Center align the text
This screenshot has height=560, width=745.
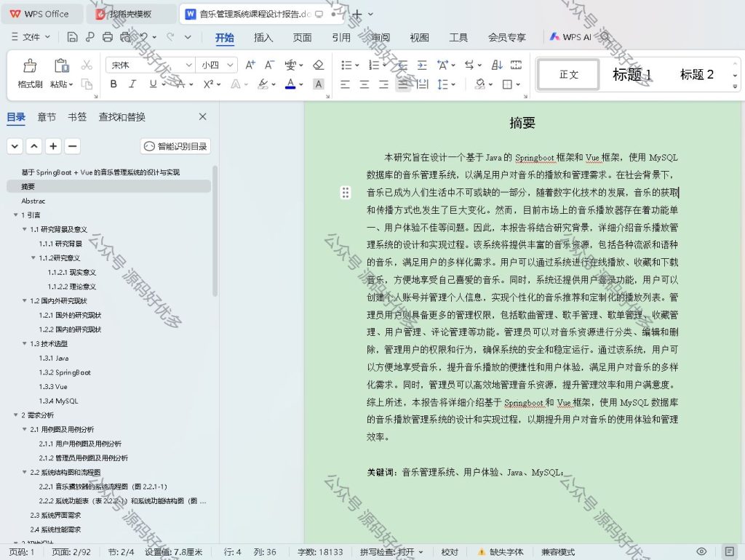(x=364, y=84)
